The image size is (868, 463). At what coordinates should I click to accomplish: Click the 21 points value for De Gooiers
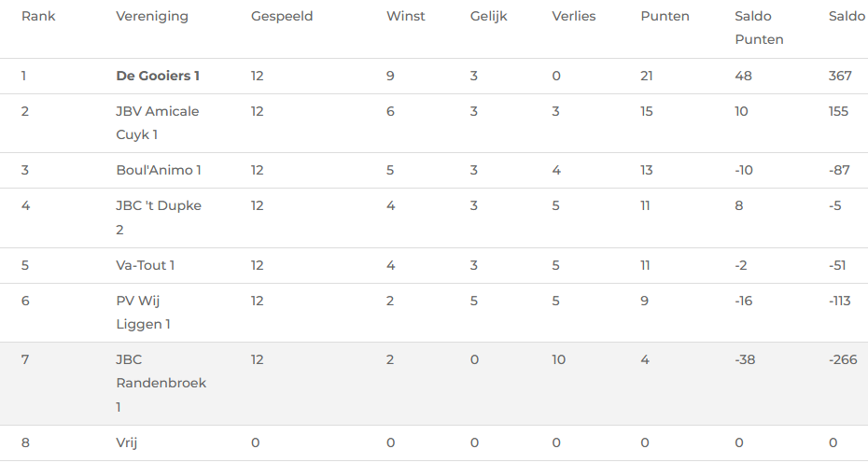point(647,76)
